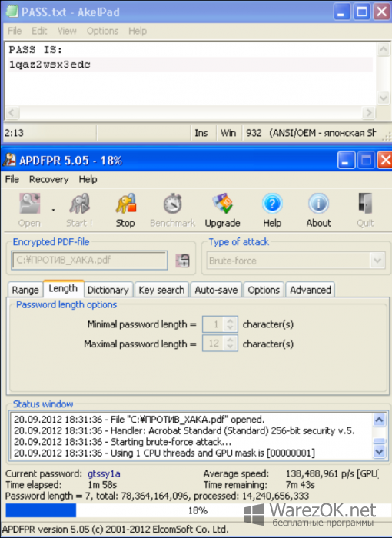Click the 18% progress bar
The width and height of the screenshot is (392, 538).
[197, 510]
